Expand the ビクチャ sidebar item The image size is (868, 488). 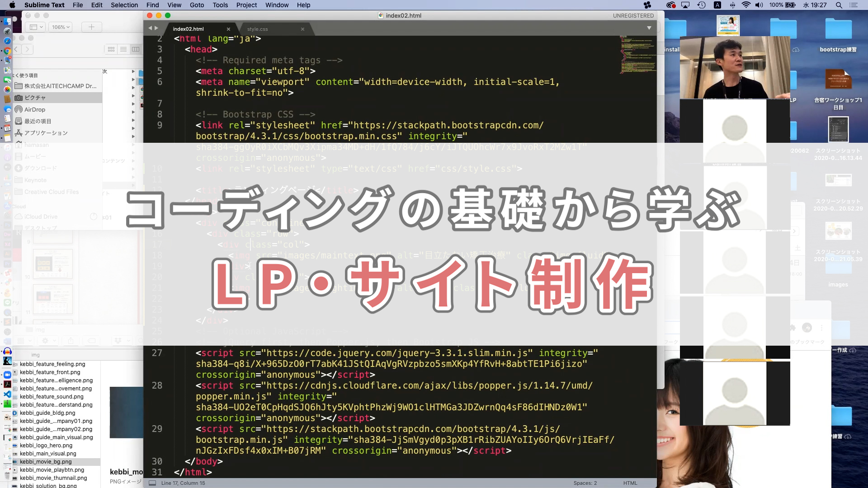[x=133, y=98]
